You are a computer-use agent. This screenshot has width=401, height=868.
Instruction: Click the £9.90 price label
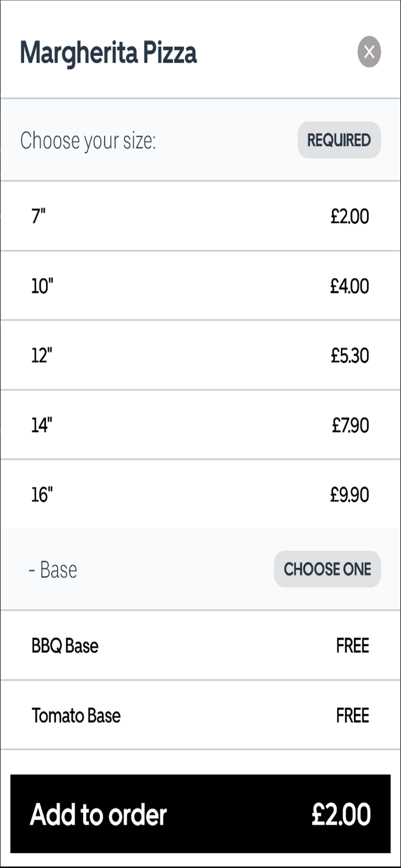point(349,494)
